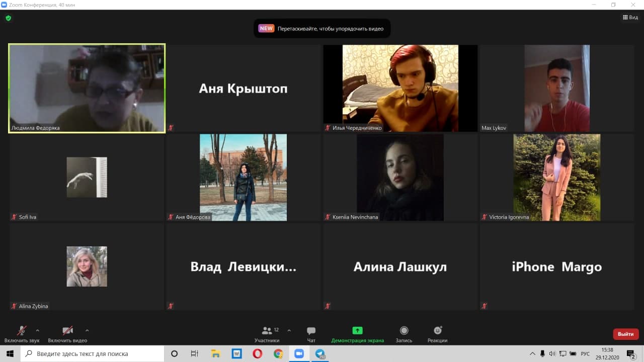644x362 pixels.
Task: Open Microsoft Word from taskbar
Action: (x=236, y=353)
